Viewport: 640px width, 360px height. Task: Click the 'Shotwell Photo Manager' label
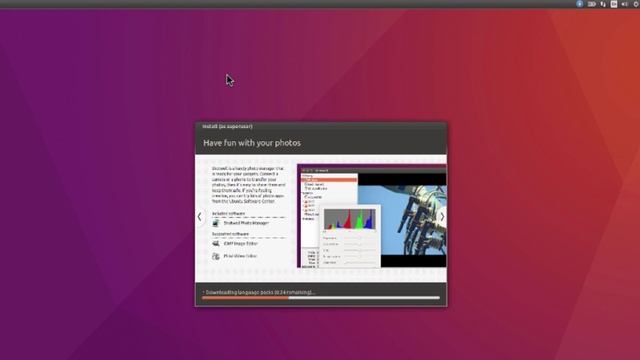246,223
